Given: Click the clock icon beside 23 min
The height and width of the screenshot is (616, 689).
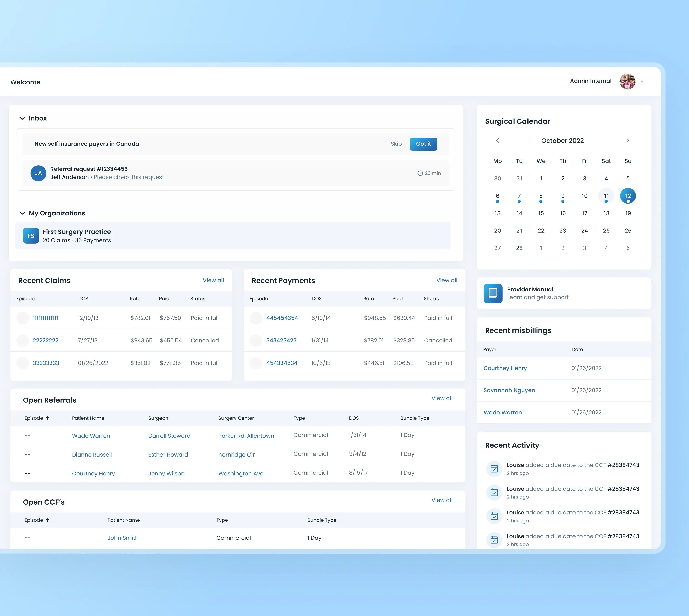Looking at the screenshot, I should (x=420, y=173).
